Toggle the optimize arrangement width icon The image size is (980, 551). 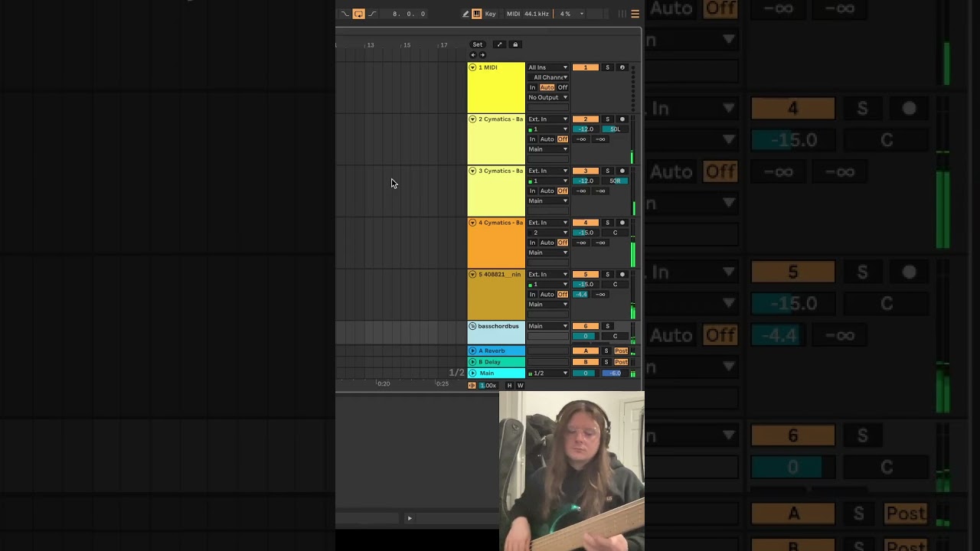472,386
